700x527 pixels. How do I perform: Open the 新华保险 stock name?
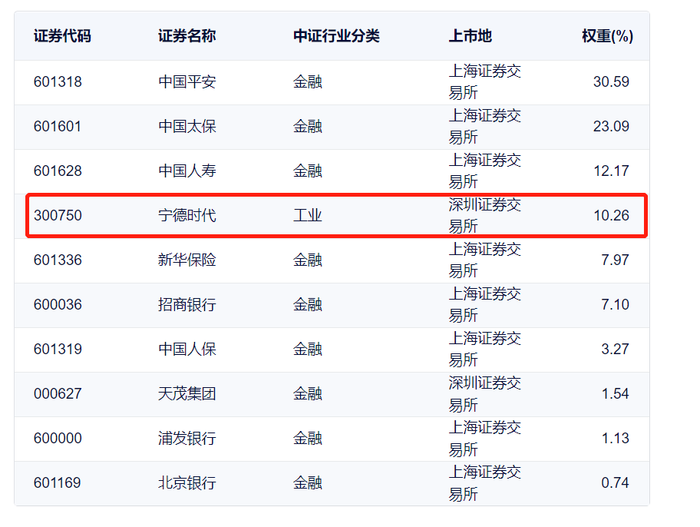187,260
